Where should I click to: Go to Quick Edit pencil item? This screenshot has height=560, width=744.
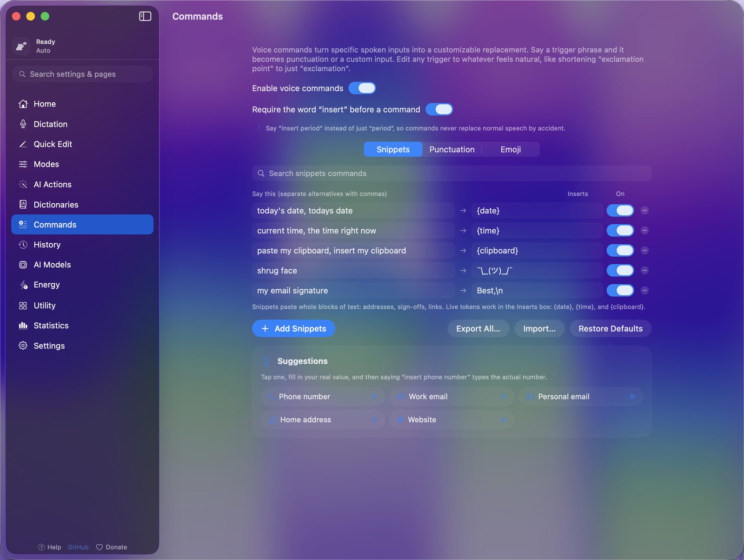pos(82,144)
